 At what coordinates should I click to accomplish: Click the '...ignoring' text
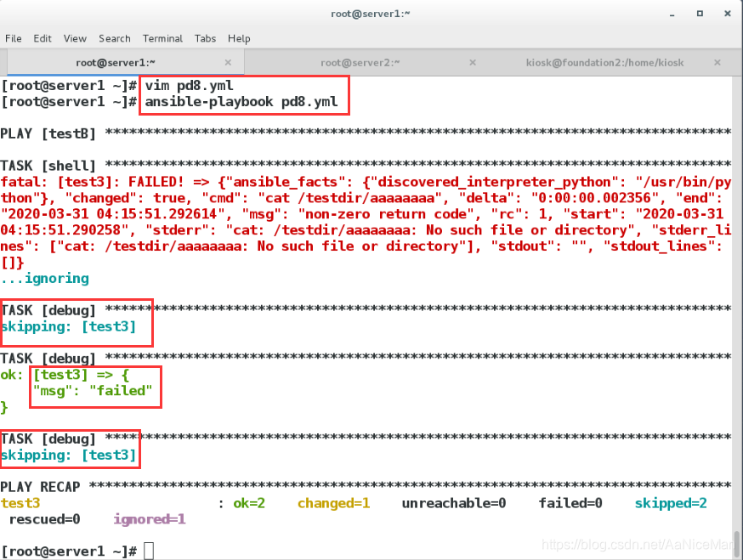44,278
